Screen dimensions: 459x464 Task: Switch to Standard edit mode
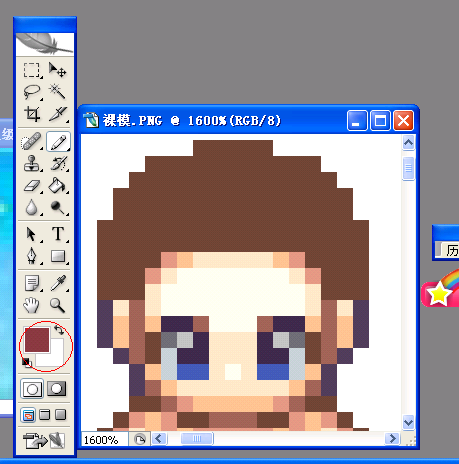[x=32, y=389]
